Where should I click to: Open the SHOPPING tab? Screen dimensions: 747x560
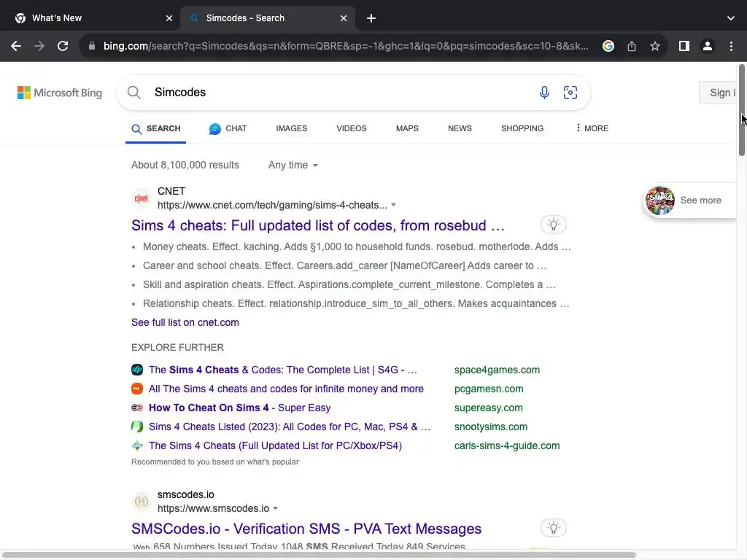[522, 128]
